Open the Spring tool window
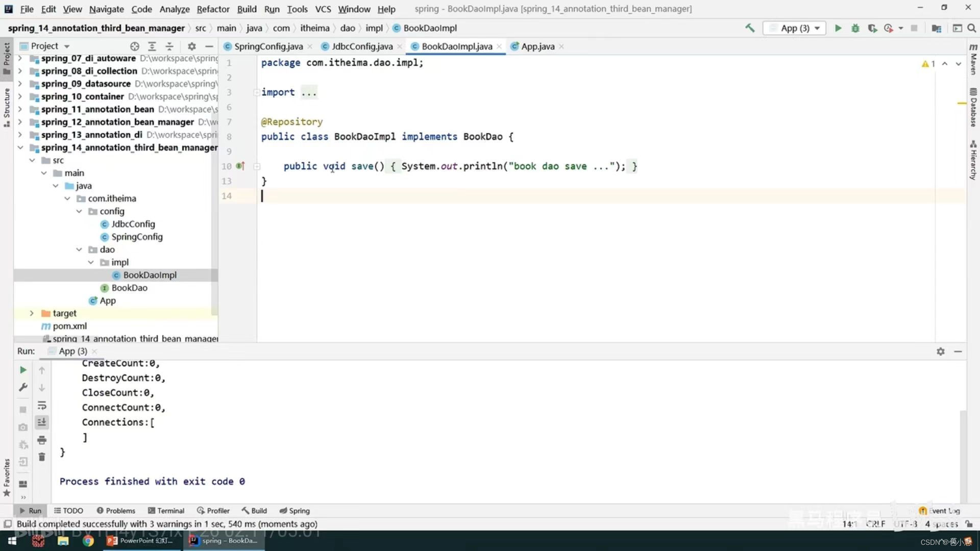 tap(295, 511)
